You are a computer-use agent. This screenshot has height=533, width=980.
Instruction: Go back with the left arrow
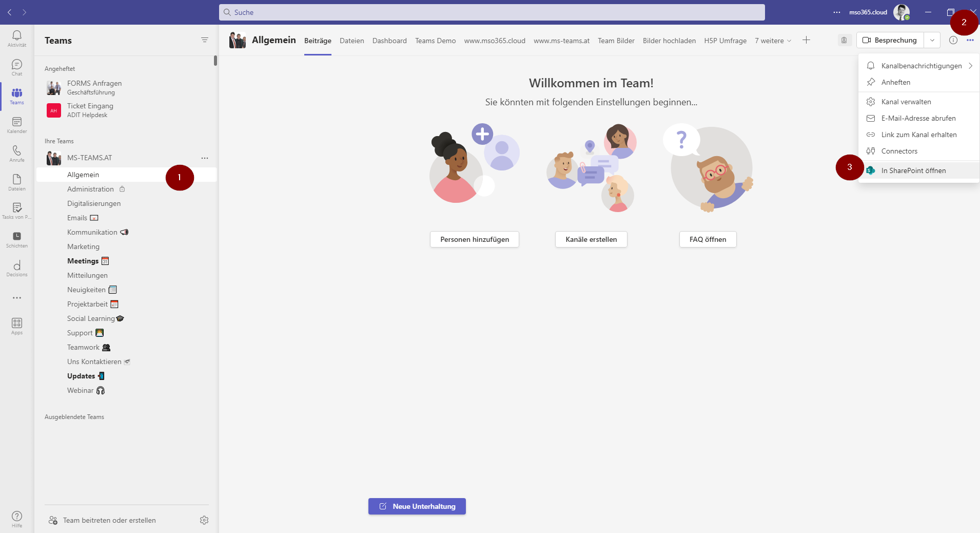10,12
